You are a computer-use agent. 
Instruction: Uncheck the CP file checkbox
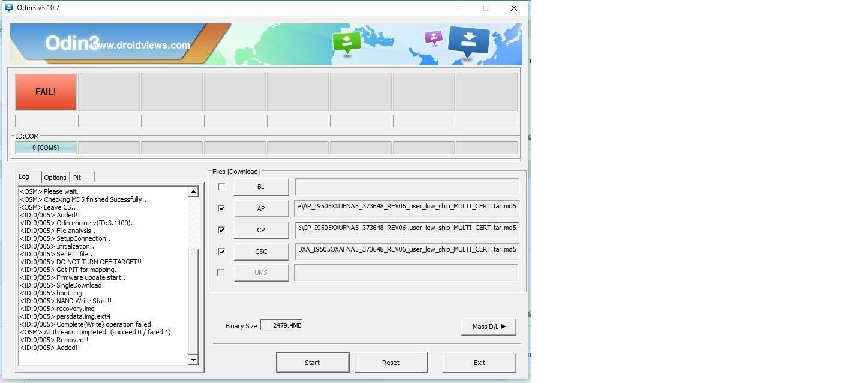click(221, 229)
